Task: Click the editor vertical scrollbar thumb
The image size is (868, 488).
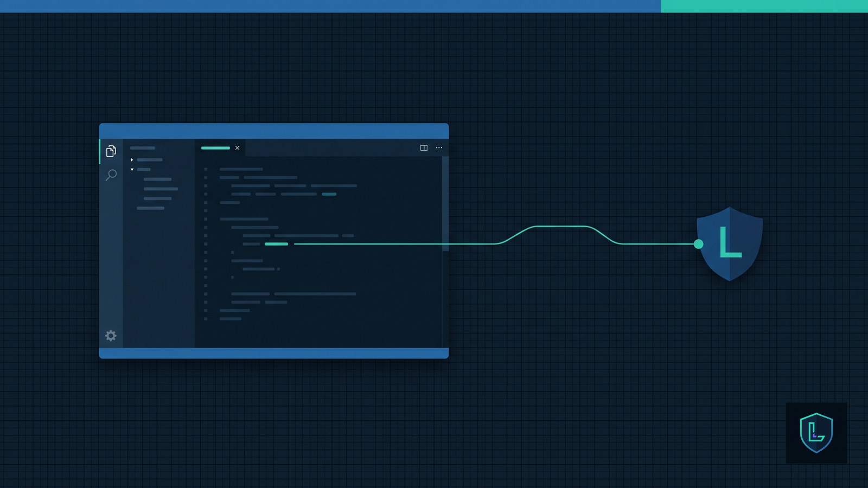Action: click(x=445, y=203)
